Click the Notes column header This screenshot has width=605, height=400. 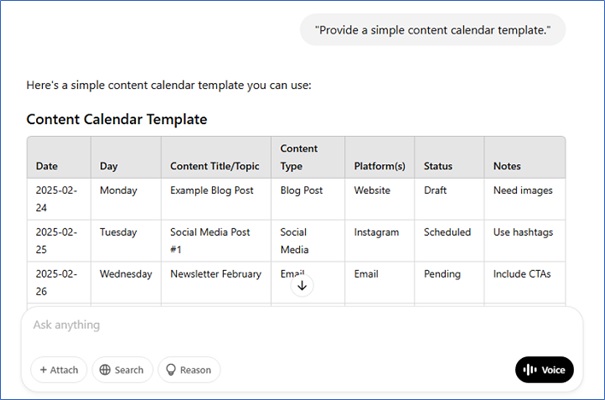click(x=507, y=166)
